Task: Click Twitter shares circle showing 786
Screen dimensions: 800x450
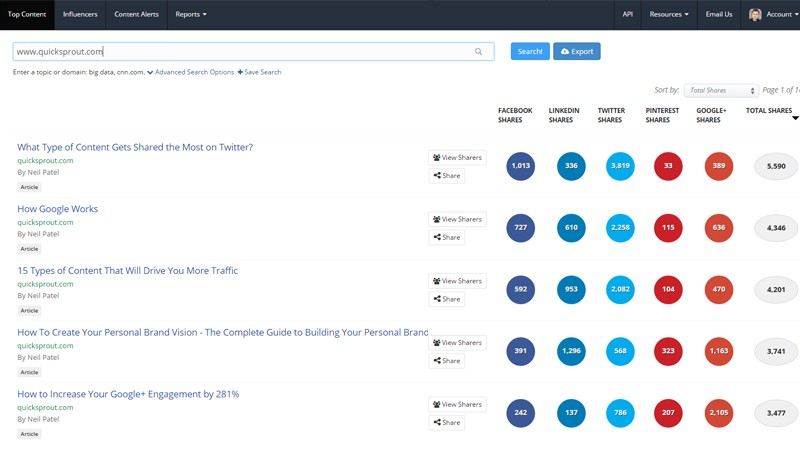Action: pos(620,413)
